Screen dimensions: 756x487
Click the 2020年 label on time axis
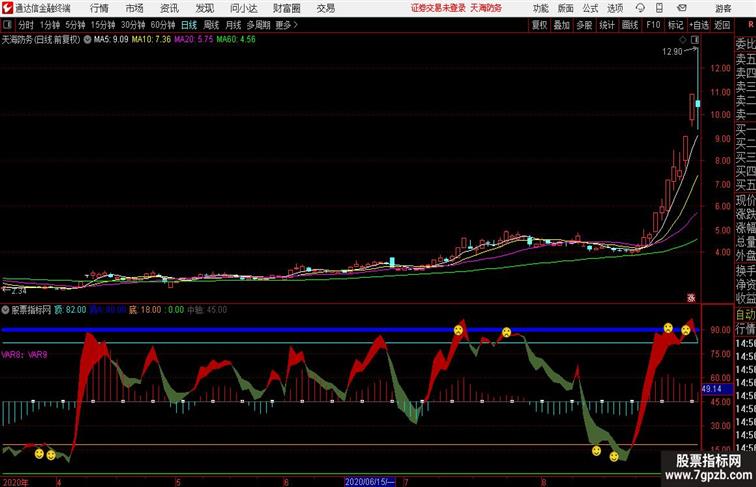[x=16, y=482]
